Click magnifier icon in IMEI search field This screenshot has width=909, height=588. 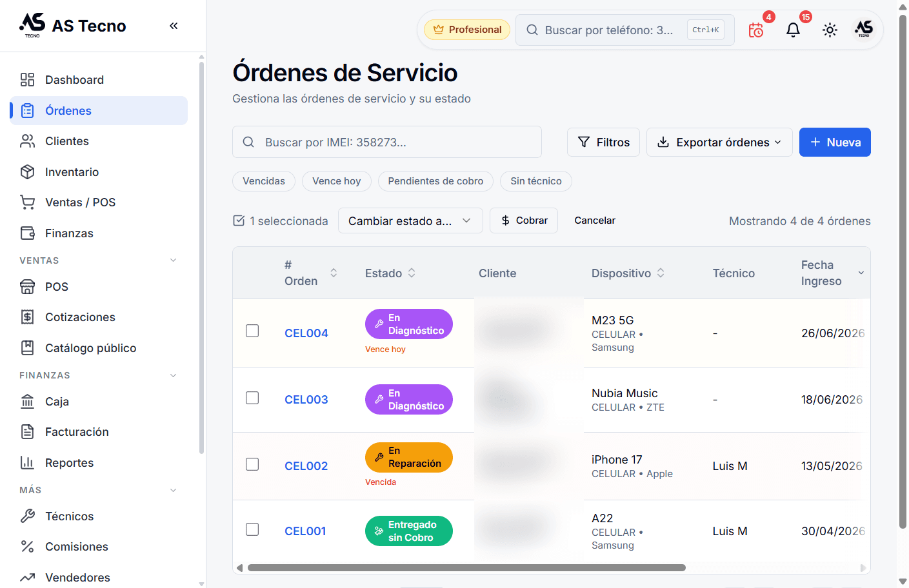[248, 142]
